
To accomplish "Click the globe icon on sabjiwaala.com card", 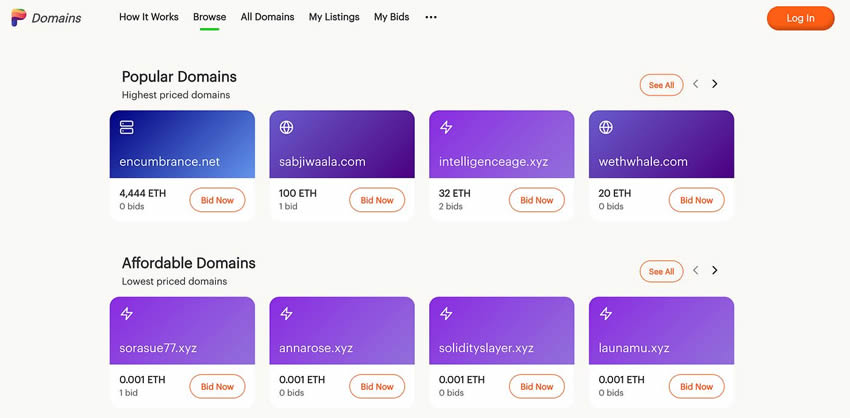I will coord(287,128).
